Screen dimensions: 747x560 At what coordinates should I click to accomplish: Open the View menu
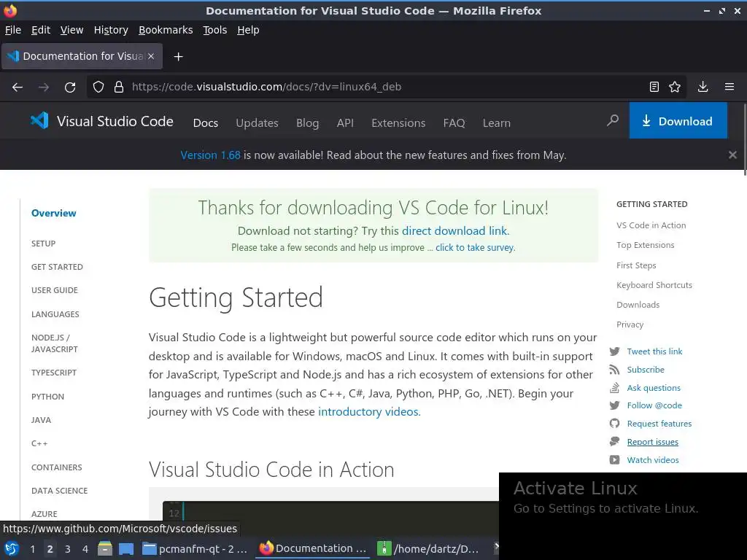(x=72, y=30)
